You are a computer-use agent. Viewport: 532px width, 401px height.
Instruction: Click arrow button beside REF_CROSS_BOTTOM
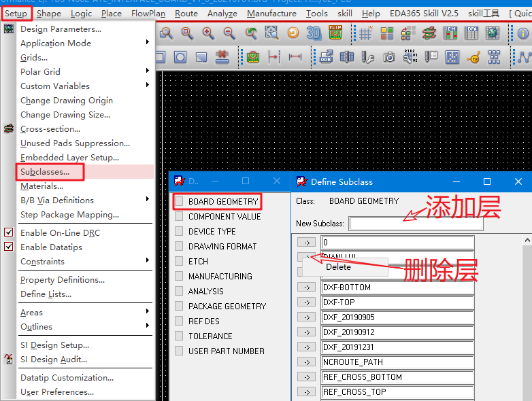click(306, 377)
